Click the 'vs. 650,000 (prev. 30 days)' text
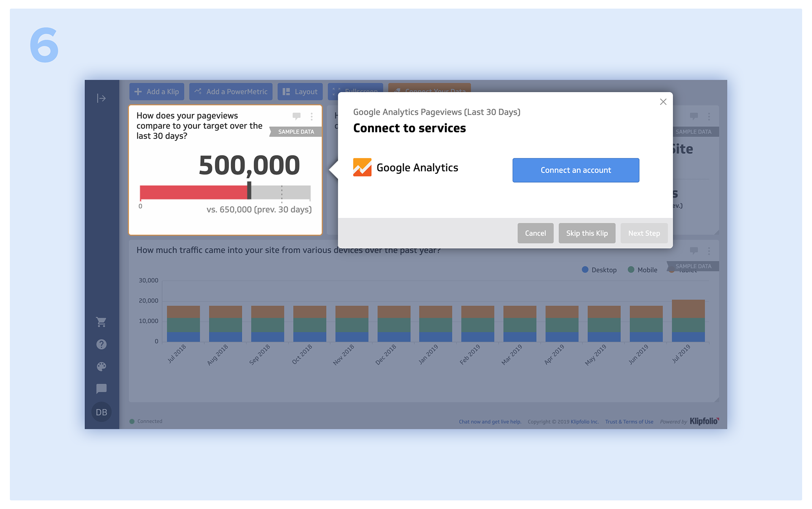 (259, 210)
